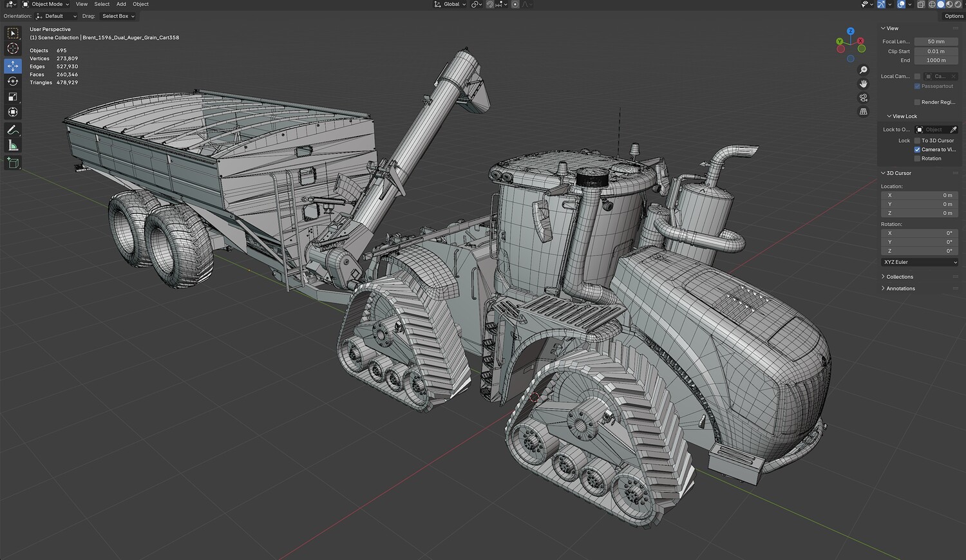Switch to wireframe viewport shading
The height and width of the screenshot is (560, 966).
tap(932, 5)
